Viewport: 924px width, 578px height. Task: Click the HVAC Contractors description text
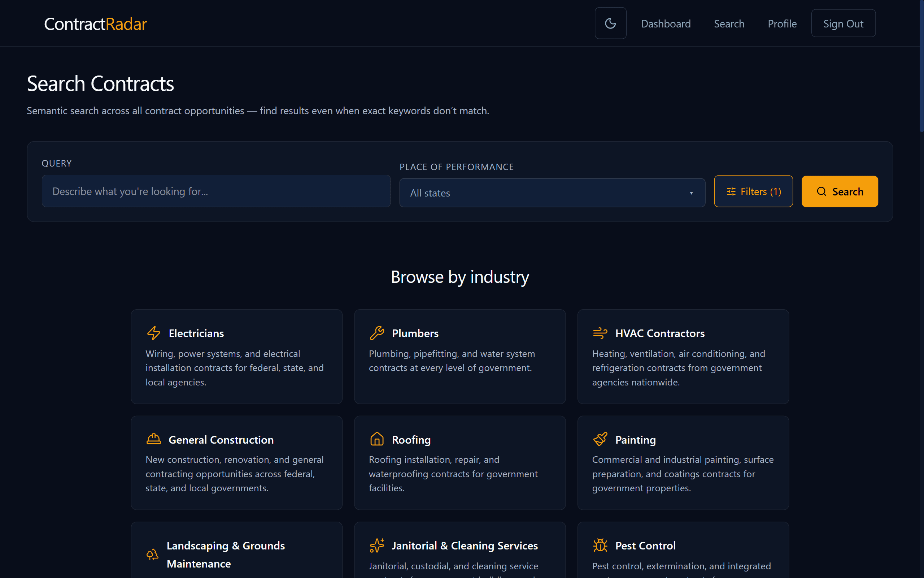679,368
